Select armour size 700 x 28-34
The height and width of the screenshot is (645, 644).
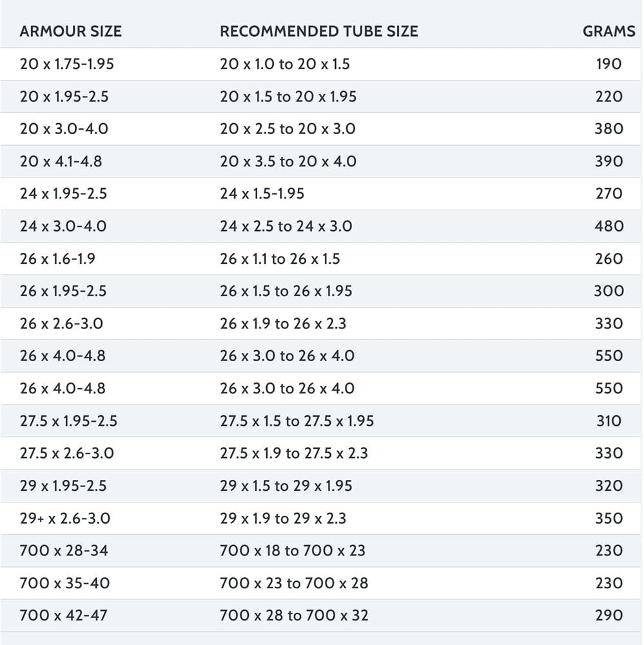click(x=64, y=551)
